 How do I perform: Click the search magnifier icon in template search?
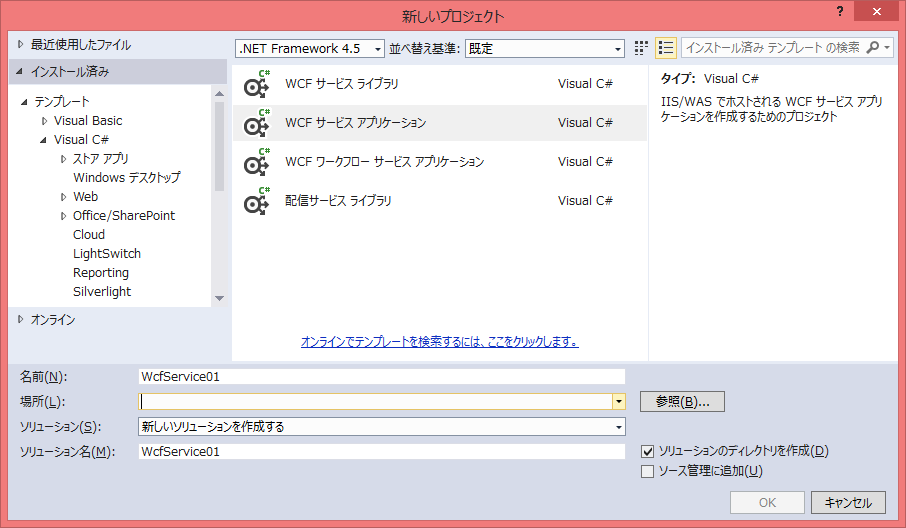[873, 48]
